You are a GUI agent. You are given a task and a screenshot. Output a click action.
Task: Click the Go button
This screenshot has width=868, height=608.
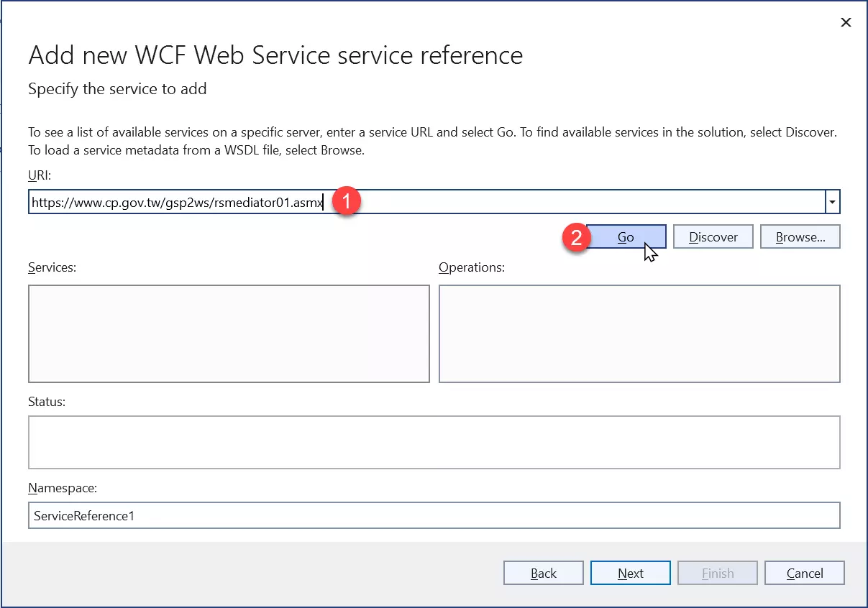pyautogui.click(x=626, y=237)
